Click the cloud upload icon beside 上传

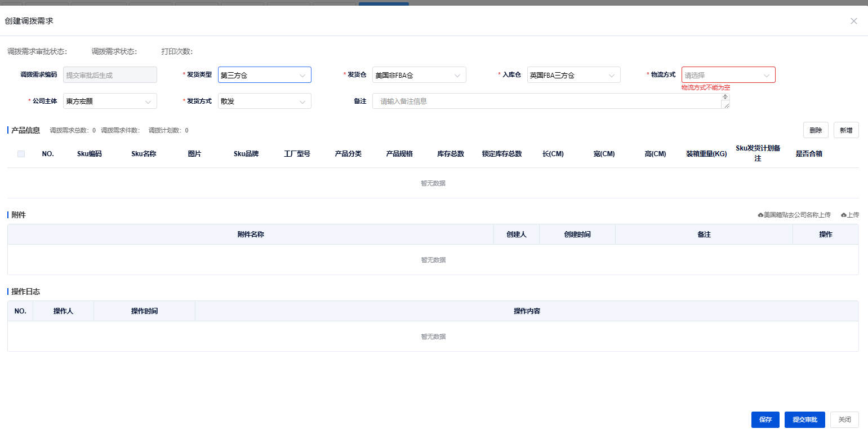tap(843, 215)
